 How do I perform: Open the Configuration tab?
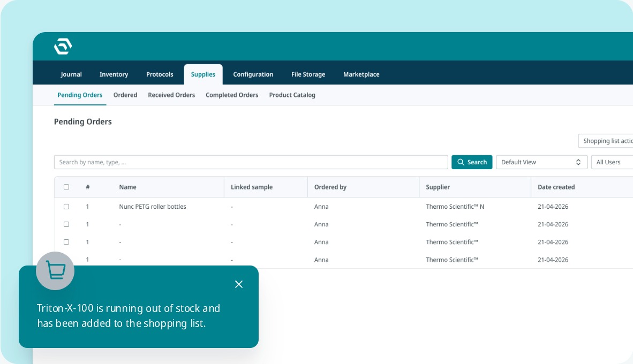(x=253, y=74)
